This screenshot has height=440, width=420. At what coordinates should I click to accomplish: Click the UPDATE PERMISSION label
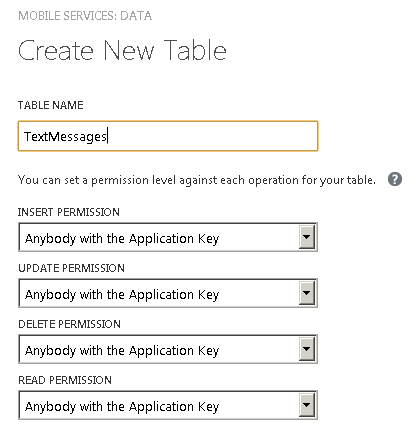click(x=71, y=268)
